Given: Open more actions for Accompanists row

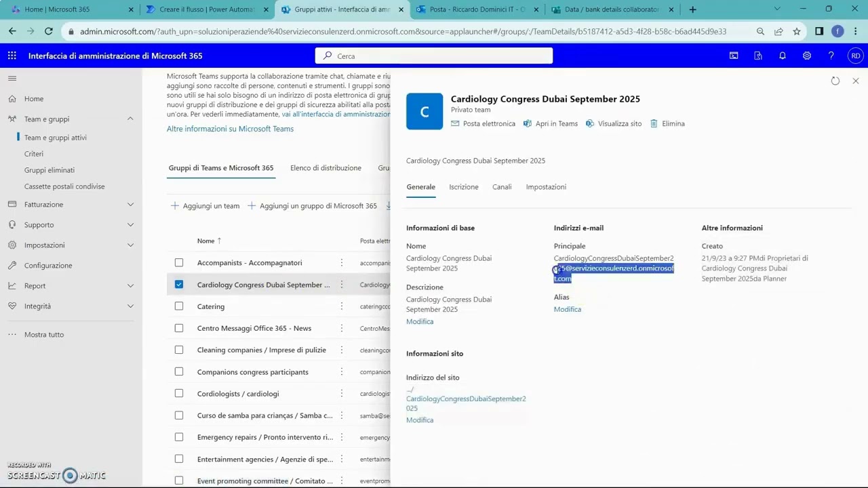Looking at the screenshot, I should (342, 262).
